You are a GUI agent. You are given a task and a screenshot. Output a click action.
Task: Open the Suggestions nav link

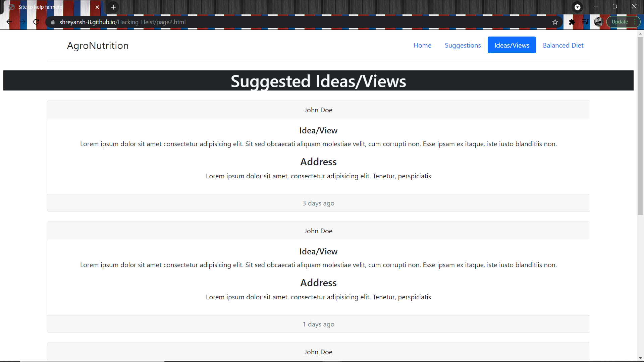463,45
